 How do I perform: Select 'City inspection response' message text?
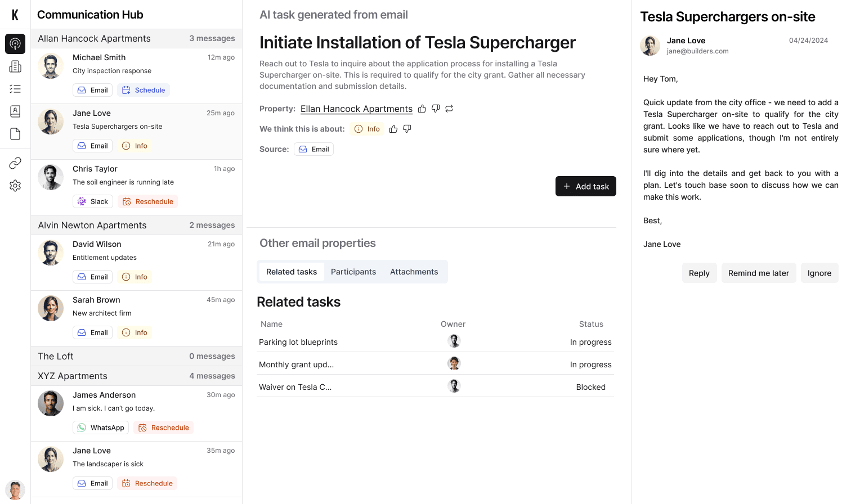112,71
